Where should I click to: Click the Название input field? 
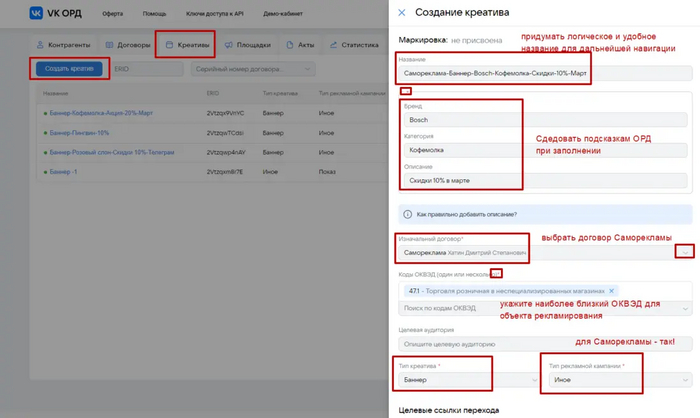545,73
